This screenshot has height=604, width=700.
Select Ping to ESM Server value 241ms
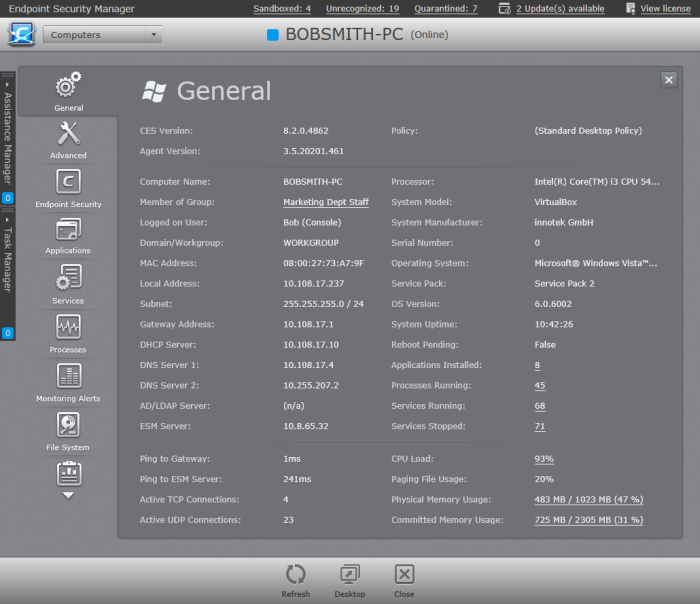[297, 479]
